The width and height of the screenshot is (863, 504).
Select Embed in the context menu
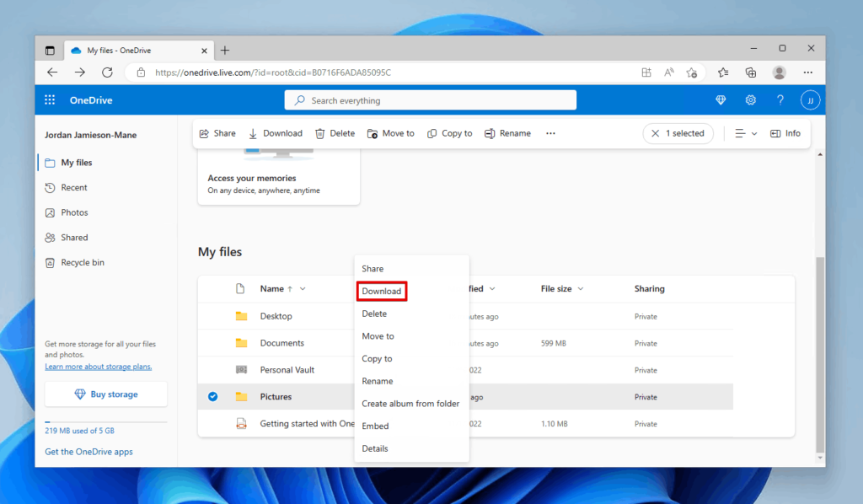coord(374,426)
